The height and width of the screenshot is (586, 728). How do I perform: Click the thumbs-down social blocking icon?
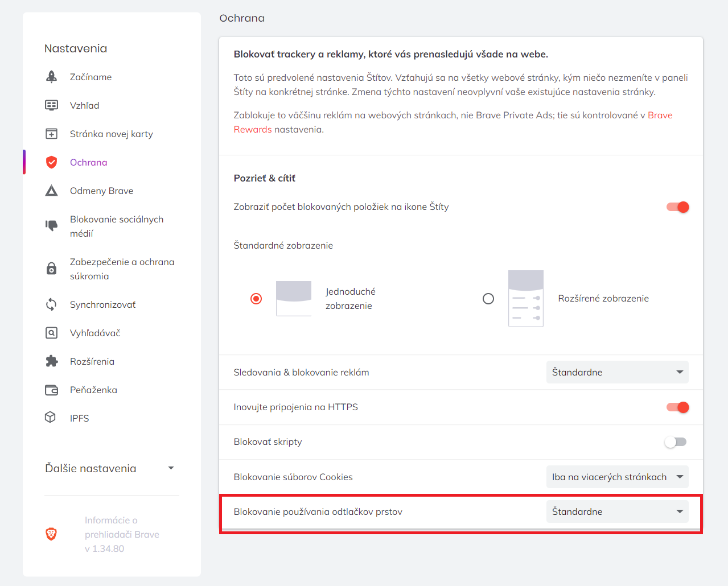(x=51, y=226)
